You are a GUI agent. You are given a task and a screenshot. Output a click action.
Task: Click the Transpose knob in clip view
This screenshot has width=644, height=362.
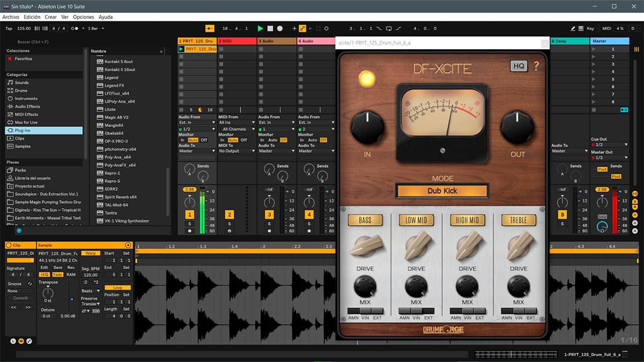coord(48,292)
